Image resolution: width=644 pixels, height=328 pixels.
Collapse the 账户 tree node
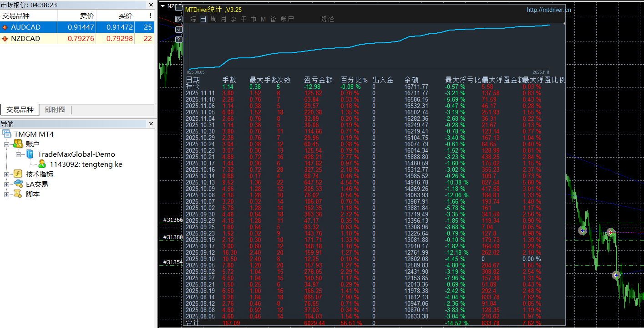point(6,144)
